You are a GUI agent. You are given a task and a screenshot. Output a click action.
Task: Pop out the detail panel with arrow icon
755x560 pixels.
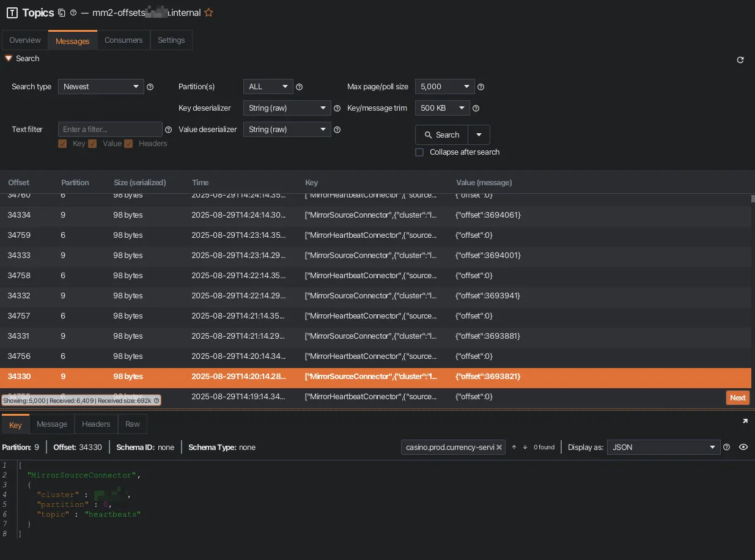[745, 421]
